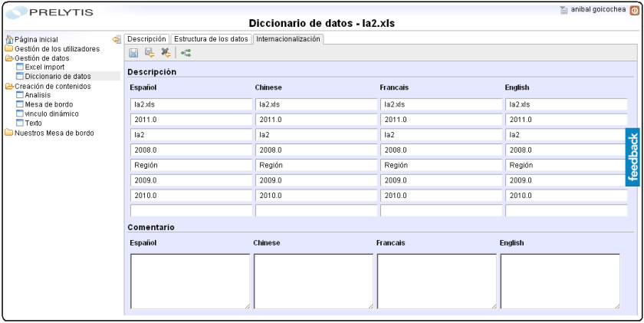Click the logout power icon

(634, 11)
